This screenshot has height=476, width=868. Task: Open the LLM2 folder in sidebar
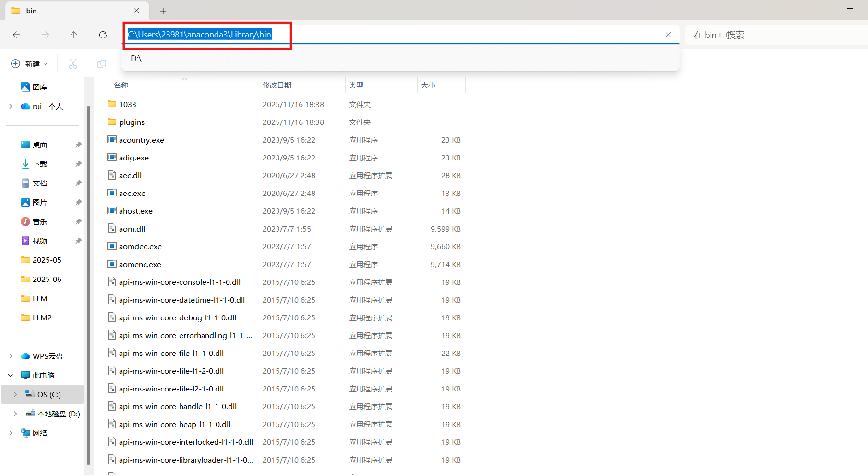point(36,317)
